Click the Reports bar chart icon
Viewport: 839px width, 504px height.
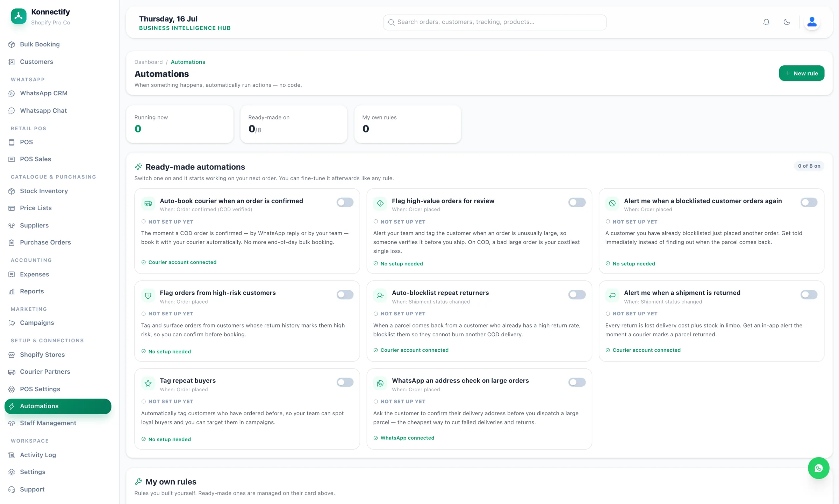12,291
